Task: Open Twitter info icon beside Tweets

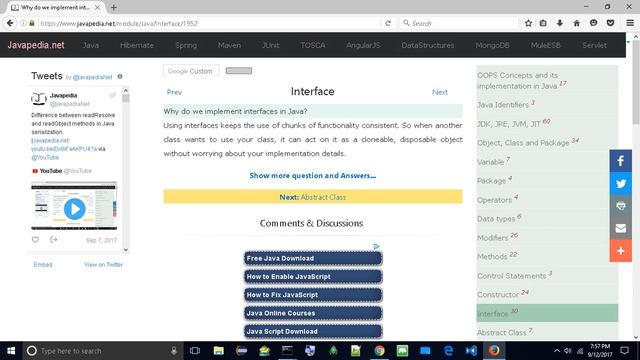Action: (120, 76)
